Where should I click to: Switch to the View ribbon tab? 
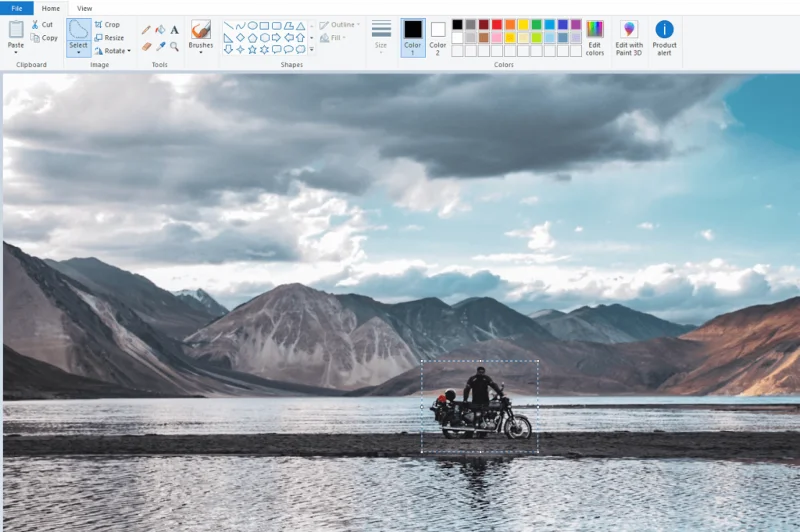[84, 8]
